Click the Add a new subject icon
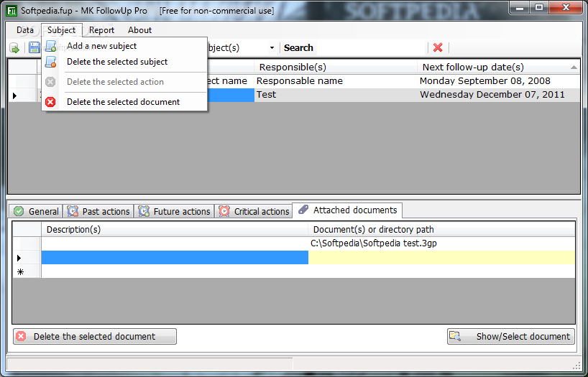 50,46
